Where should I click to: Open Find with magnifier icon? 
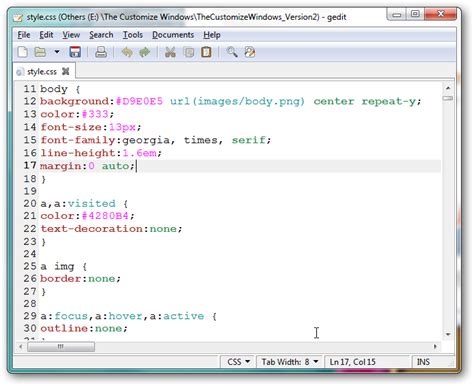pyautogui.click(x=232, y=52)
